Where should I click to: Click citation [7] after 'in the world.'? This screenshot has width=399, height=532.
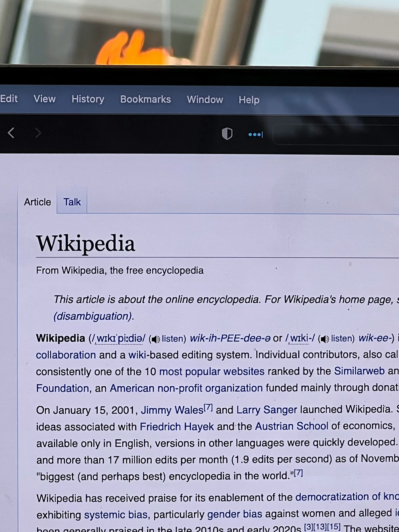(x=298, y=473)
